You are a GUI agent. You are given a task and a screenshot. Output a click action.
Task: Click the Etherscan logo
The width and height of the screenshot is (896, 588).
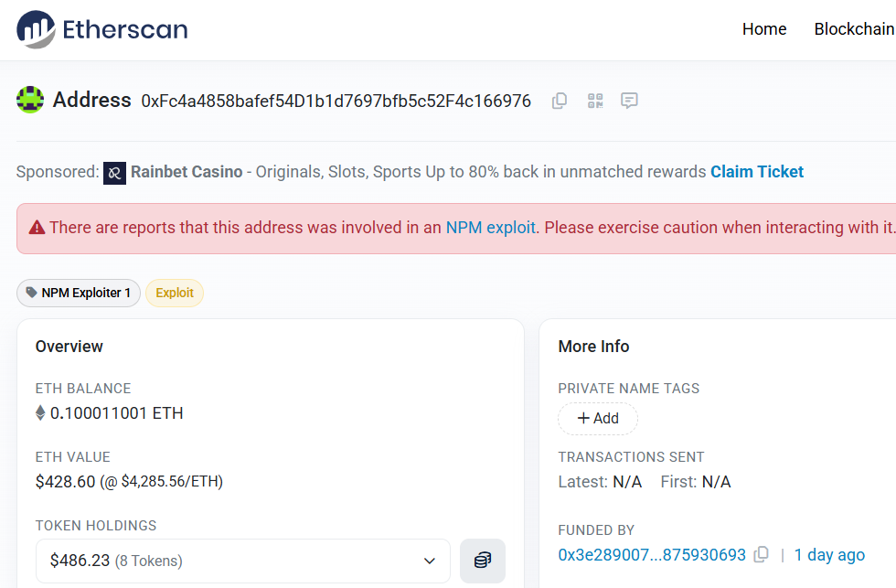point(102,29)
